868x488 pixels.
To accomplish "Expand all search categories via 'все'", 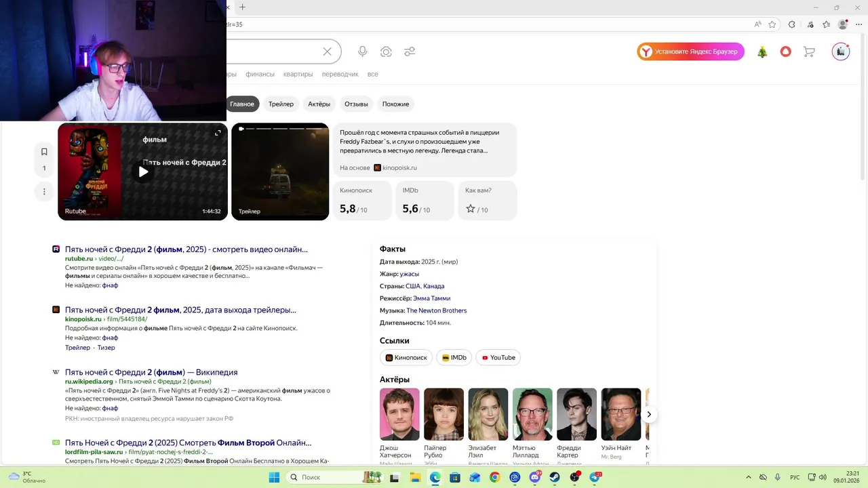I will coord(372,75).
